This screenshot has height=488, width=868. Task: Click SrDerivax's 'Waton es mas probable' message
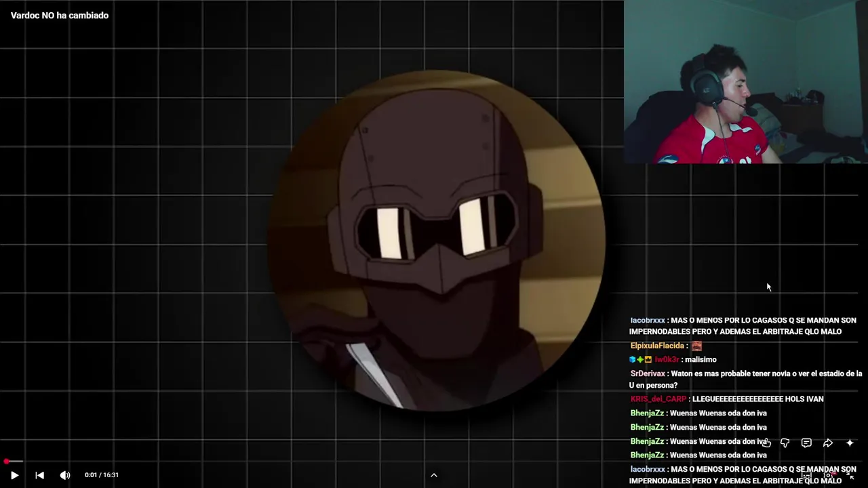pyautogui.click(x=746, y=380)
